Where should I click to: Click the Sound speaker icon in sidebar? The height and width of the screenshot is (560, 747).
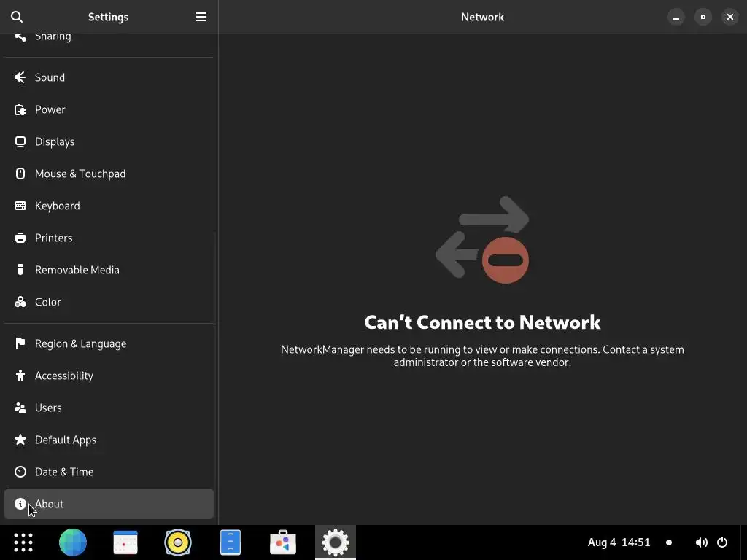pos(20,77)
